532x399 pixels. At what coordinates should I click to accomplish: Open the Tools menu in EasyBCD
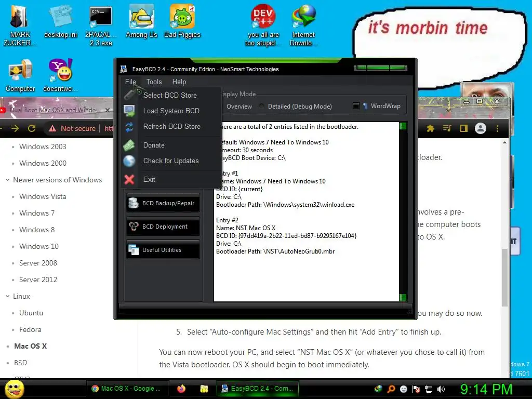point(154,82)
